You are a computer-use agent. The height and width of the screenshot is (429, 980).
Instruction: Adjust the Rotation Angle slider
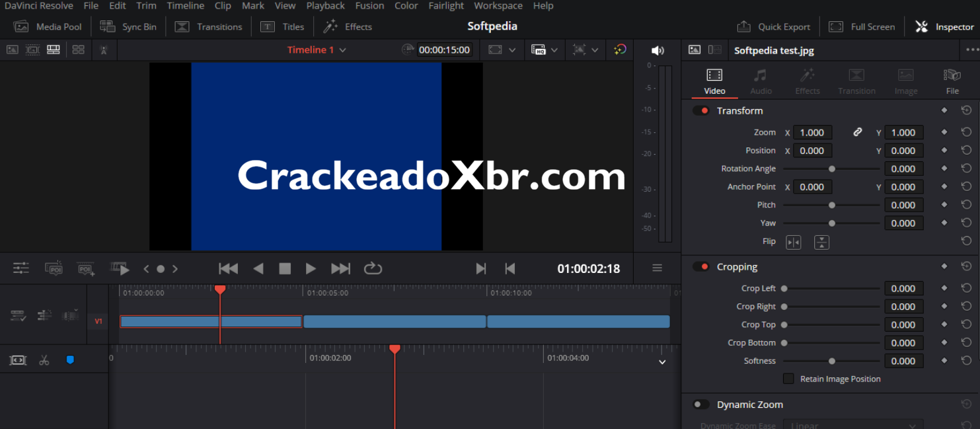(x=831, y=169)
